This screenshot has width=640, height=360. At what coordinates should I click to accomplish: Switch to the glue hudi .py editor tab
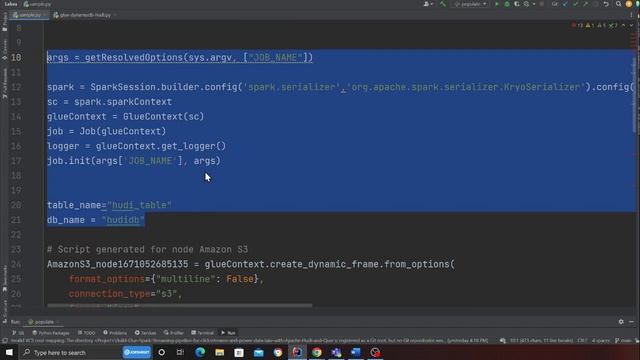point(85,15)
